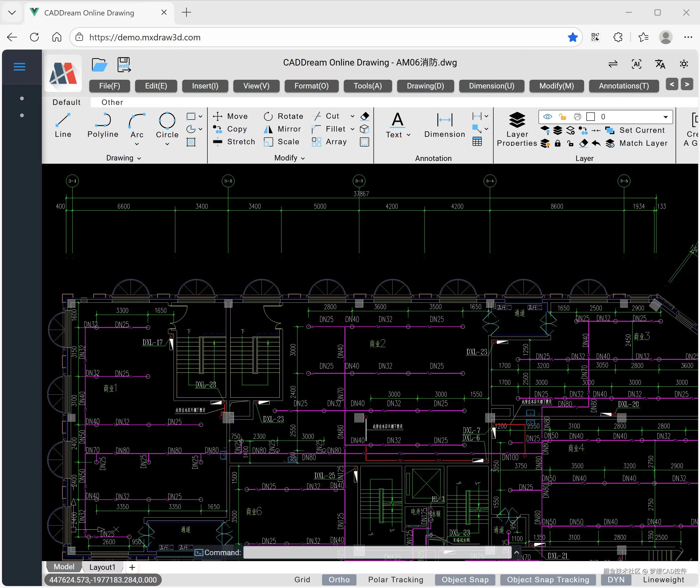The height and width of the screenshot is (588, 700).
Task: Toggle Ortho mode in status bar
Action: (x=339, y=580)
